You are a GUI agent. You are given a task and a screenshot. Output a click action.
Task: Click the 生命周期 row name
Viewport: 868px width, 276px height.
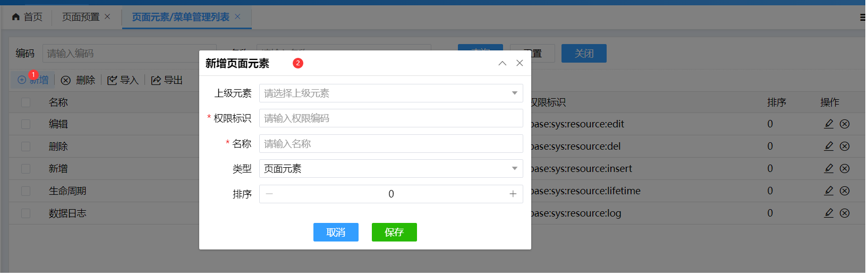[67, 191]
